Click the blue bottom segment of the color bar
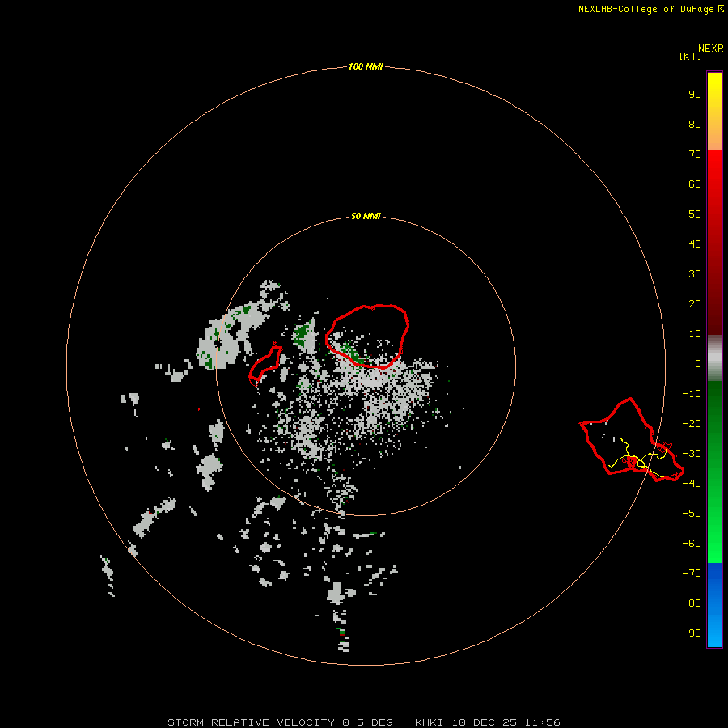This screenshot has width=728, height=728. click(x=714, y=605)
